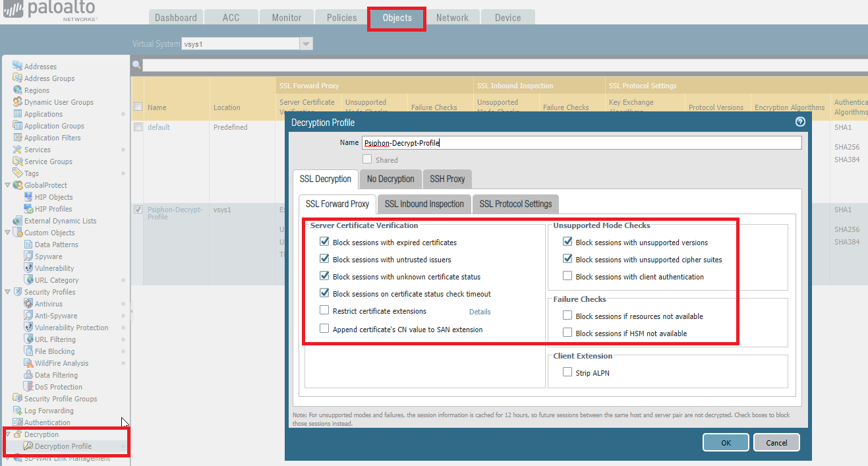Collapse the Security Profiles group

[x=8, y=291]
